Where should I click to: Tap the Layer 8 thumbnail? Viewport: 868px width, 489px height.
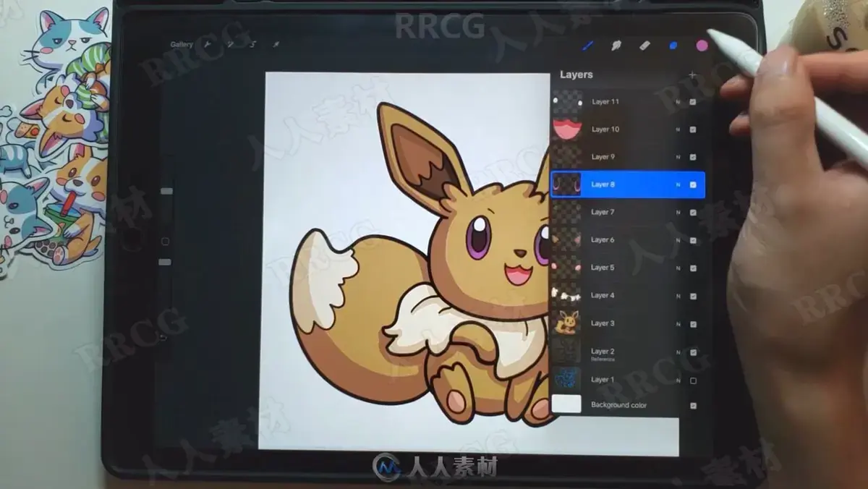[x=567, y=184]
